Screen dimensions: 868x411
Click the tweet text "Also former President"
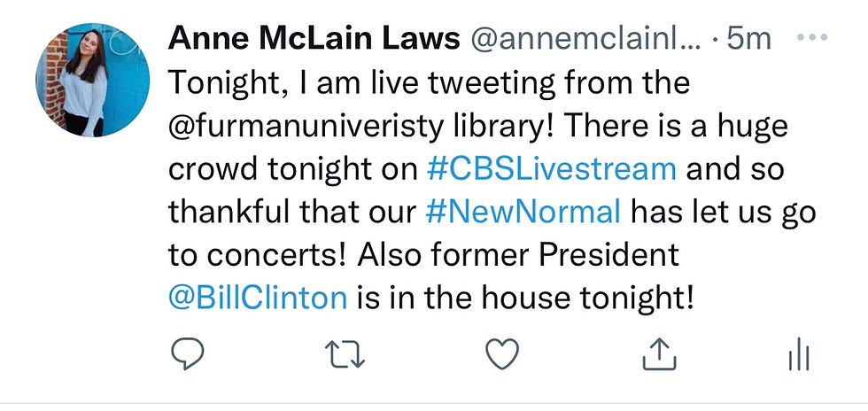(x=518, y=255)
